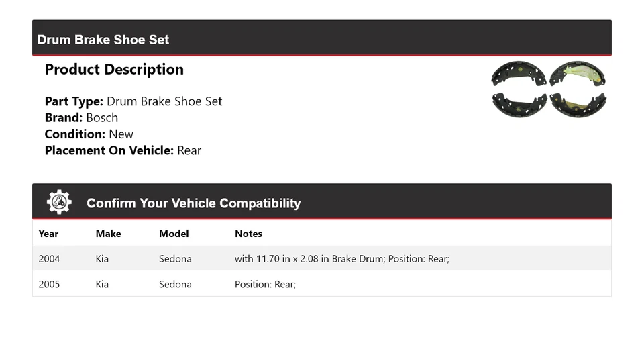Click Kia in the 2005 row
The image size is (644, 347).
[102, 284]
